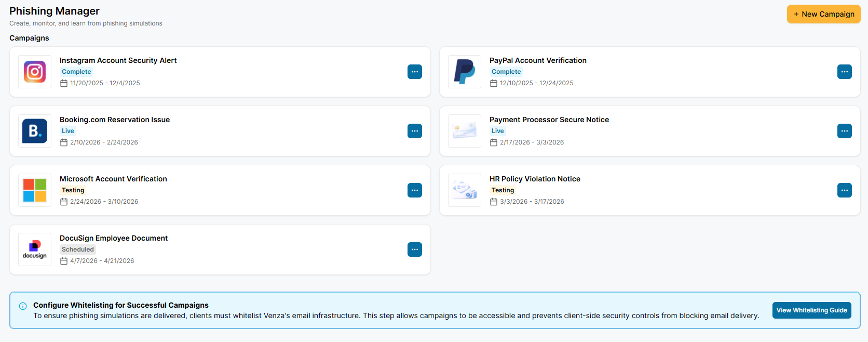
Task: Click Testing status on Microsoft campaign
Action: click(73, 190)
